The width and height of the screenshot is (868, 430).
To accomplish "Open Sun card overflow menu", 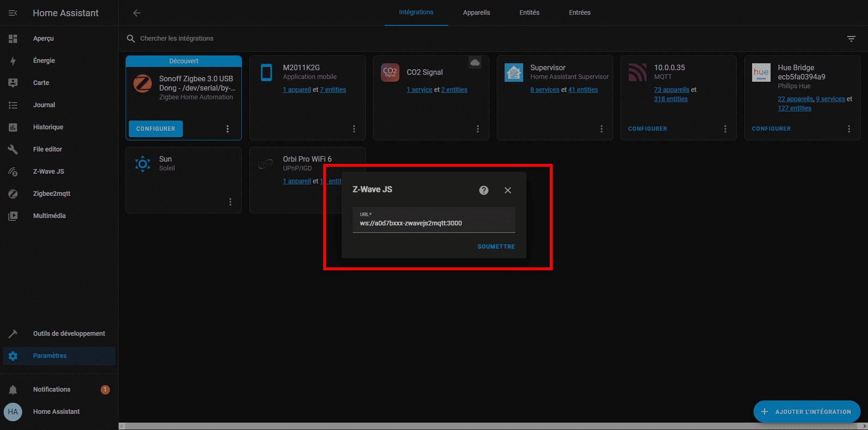I will pos(230,202).
